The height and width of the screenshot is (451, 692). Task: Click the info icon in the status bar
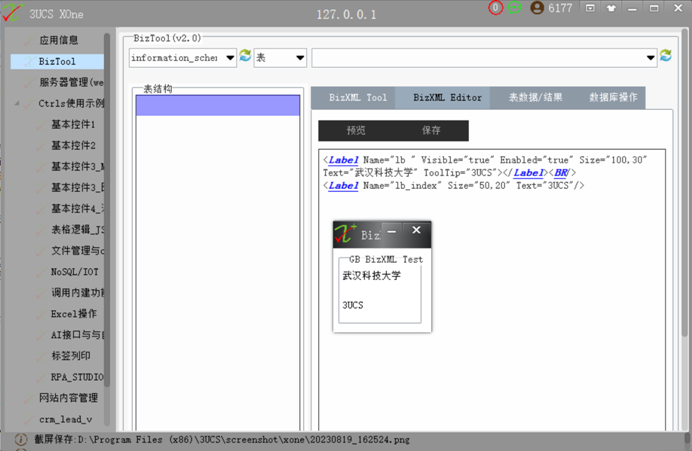click(x=21, y=440)
